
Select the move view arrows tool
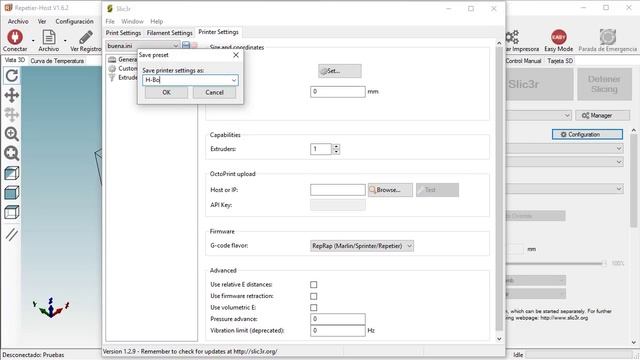click(x=12, y=95)
